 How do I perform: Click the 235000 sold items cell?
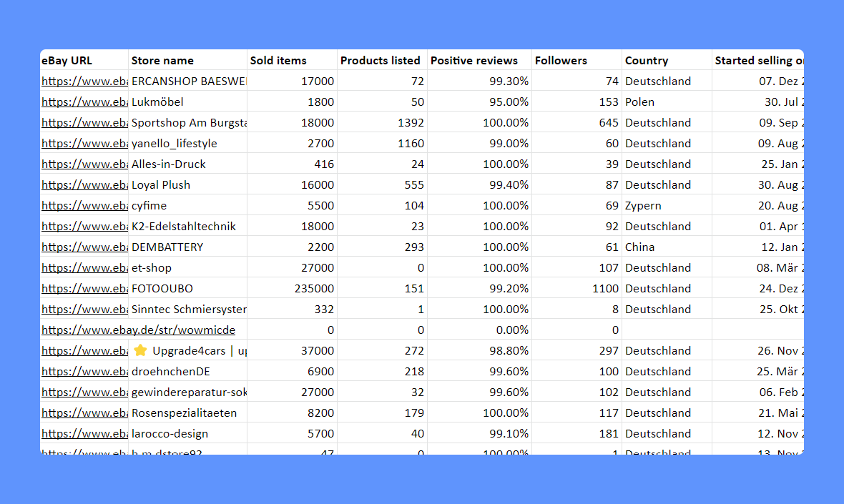pyautogui.click(x=314, y=289)
